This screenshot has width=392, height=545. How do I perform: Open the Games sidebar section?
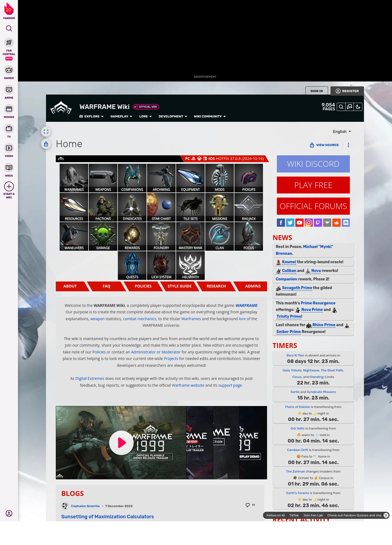pyautogui.click(x=9, y=72)
